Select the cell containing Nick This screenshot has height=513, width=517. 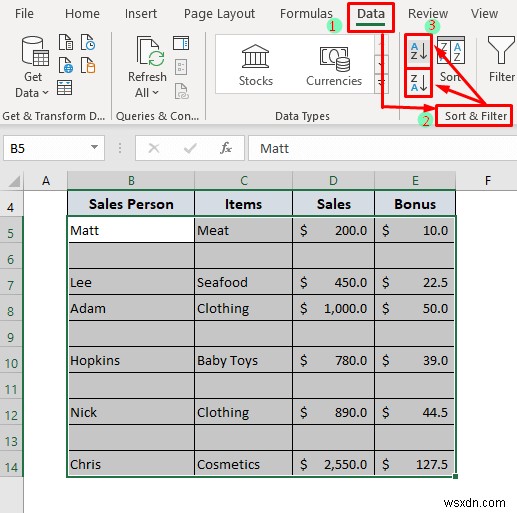(x=131, y=412)
